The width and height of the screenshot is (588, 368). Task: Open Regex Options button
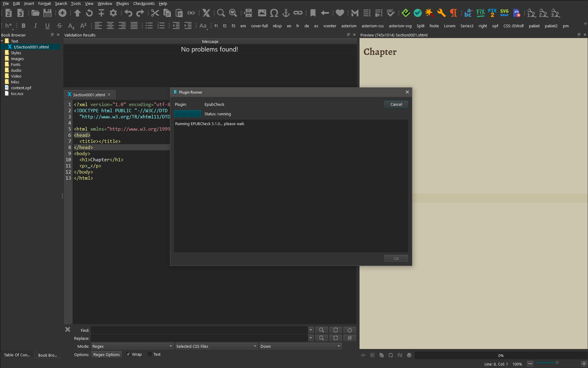tap(106, 355)
